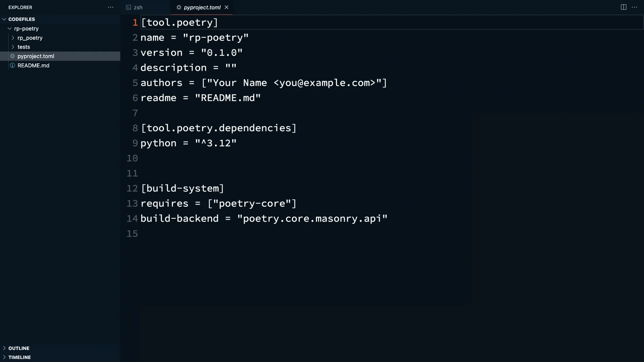Click the gear icon on pyproject.toml tab
The width and height of the screenshot is (644, 362).
click(x=179, y=7)
